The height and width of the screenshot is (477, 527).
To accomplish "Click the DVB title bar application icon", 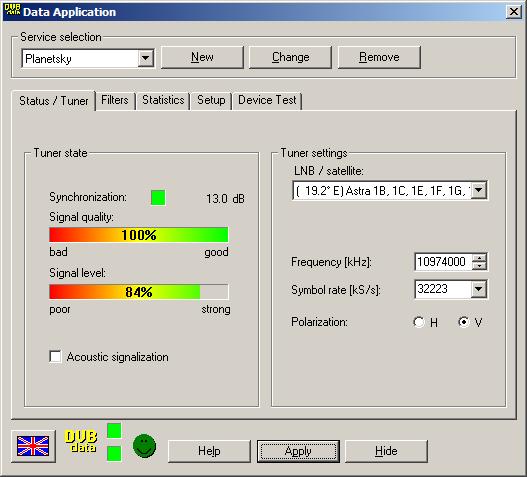I will [12, 10].
